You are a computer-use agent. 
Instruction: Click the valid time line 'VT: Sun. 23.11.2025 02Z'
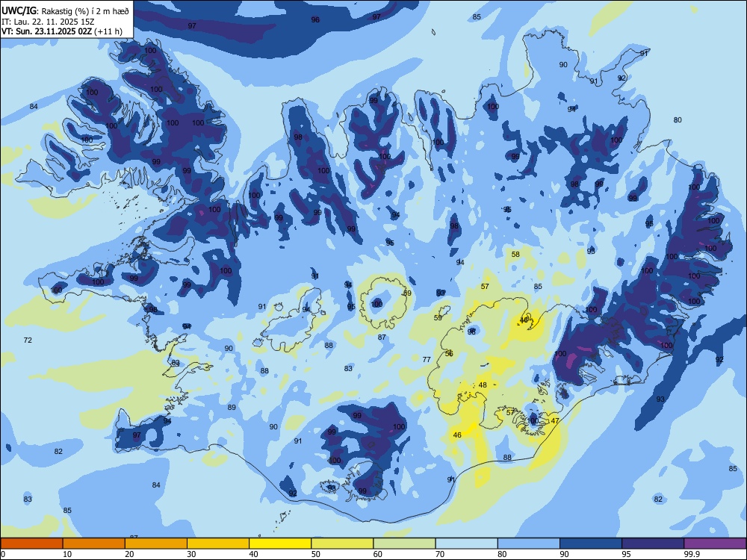tap(47, 31)
